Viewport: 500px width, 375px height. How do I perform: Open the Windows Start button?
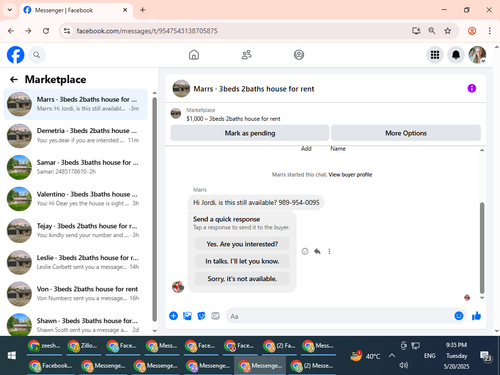pos(12,355)
